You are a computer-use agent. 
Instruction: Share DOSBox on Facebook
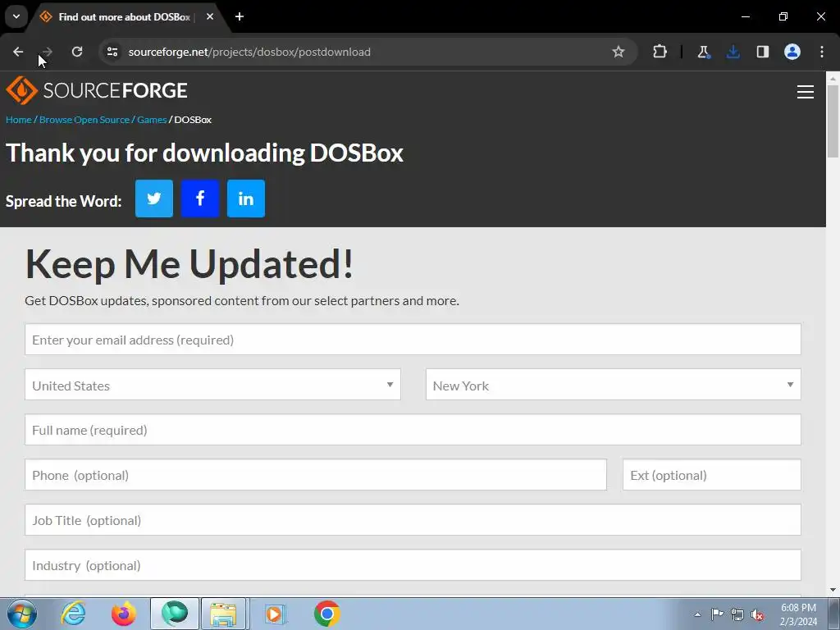click(200, 199)
